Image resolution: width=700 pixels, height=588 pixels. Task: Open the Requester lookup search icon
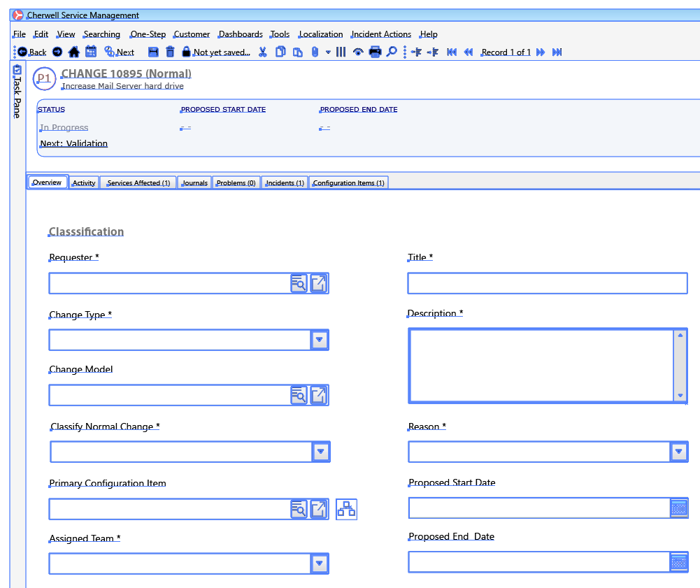(299, 283)
